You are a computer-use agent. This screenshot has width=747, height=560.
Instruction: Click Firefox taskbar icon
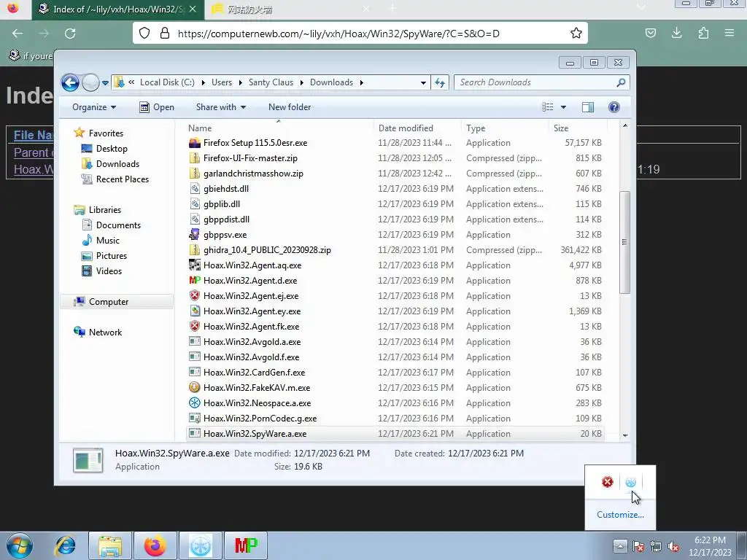tap(155, 545)
